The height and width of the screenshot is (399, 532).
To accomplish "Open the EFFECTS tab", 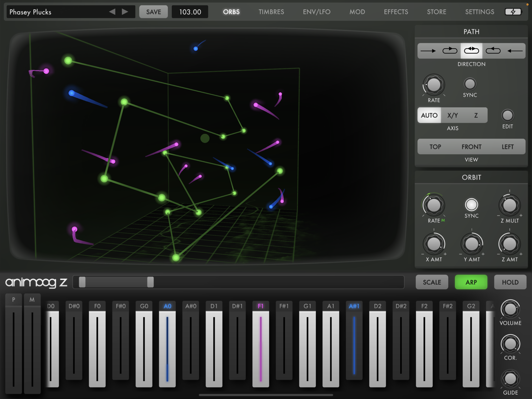I will coord(396,12).
